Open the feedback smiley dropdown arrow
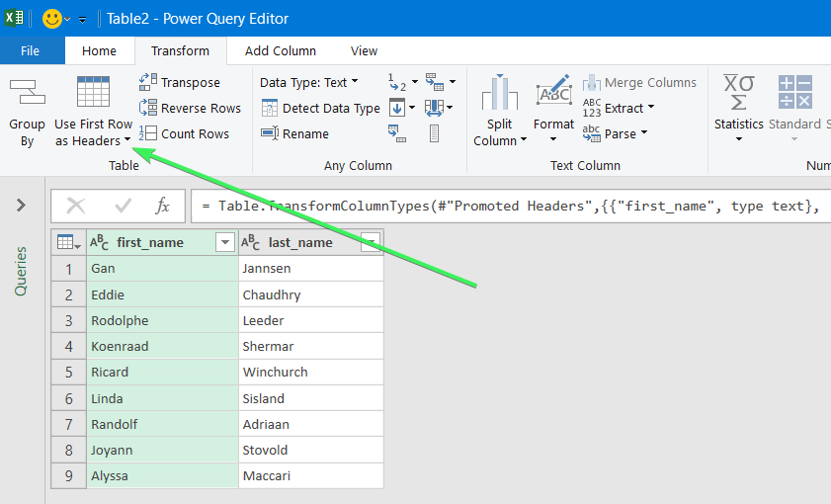The width and height of the screenshot is (831, 504). (x=67, y=20)
